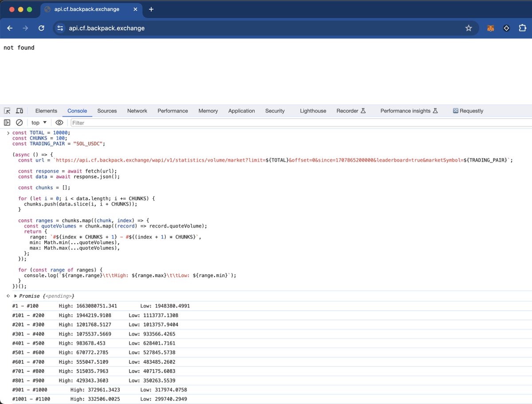Open the Application tab
This screenshot has height=404, width=532.
pos(242,111)
